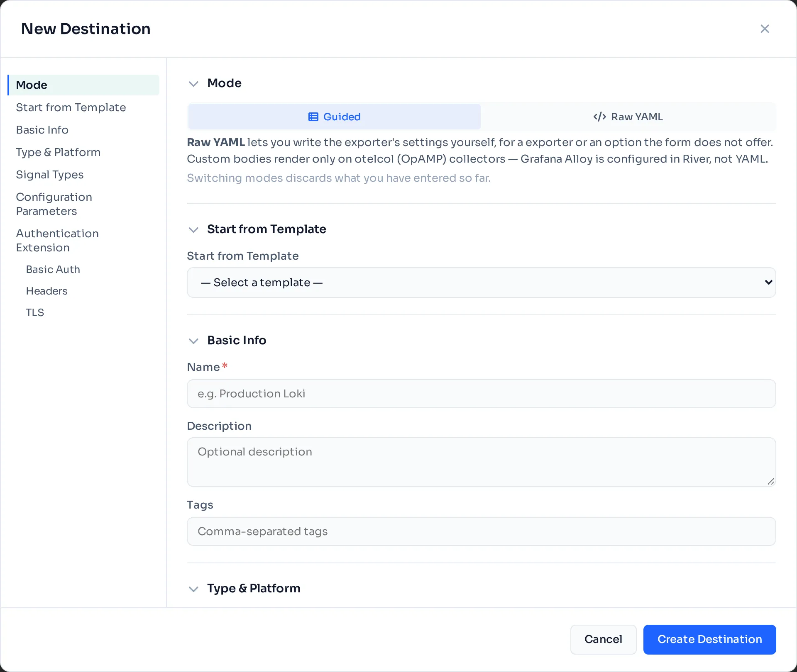This screenshot has width=797, height=672.
Task: Collapse the Mode section chevron
Action: pyautogui.click(x=193, y=83)
